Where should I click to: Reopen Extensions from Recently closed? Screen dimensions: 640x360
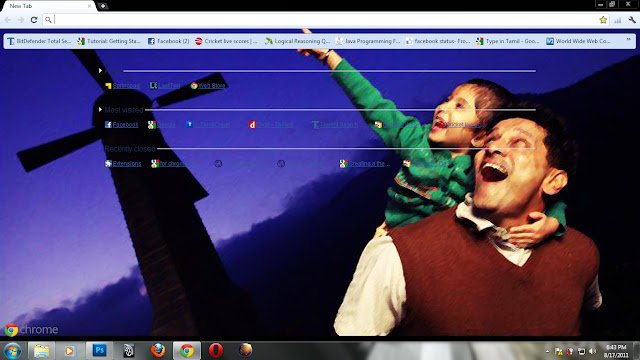click(123, 164)
